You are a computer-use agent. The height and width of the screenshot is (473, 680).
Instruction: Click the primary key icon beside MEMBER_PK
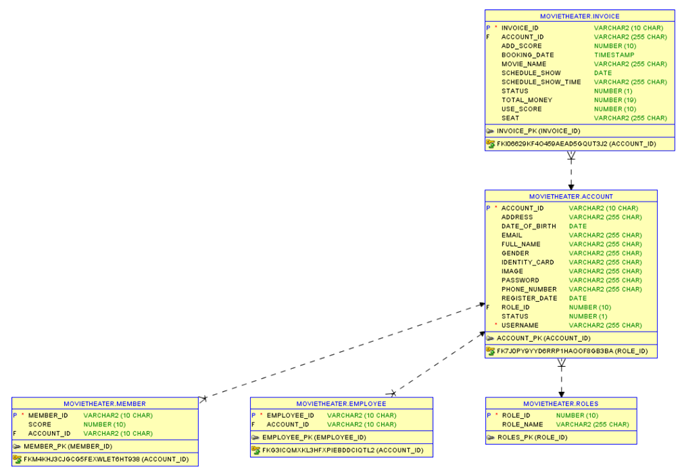click(17, 446)
